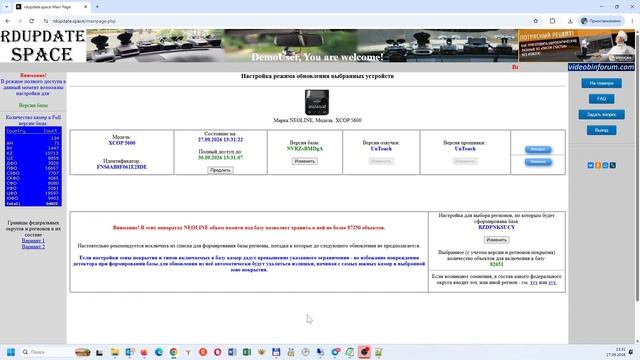Open Yandex browser from the taskbar
The width and height of the screenshot is (640, 360).
tap(188, 352)
